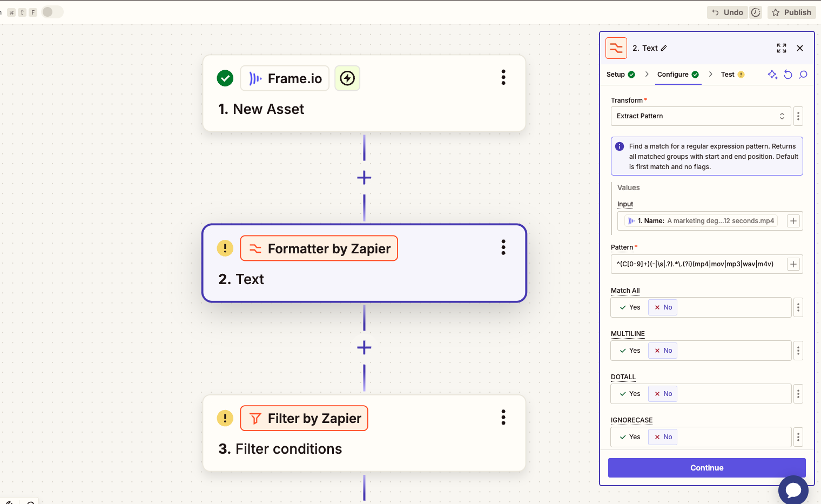Click the Formatter icon in panel header
Image resolution: width=821 pixels, height=504 pixels.
(616, 48)
